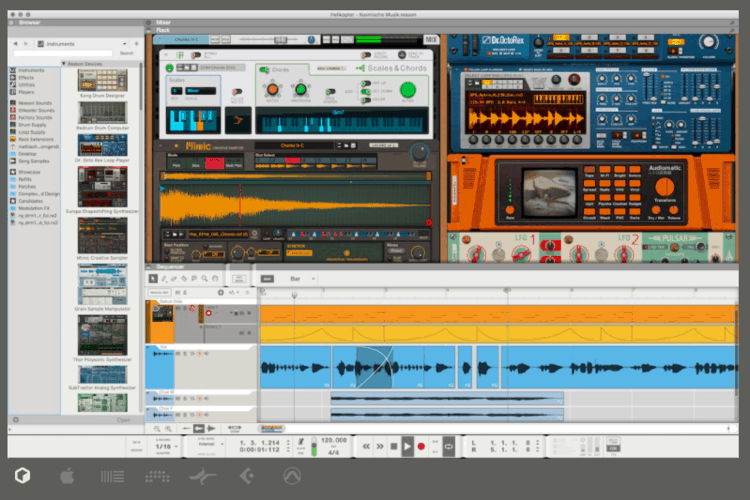
Task: Solo the Vox audio track
Action: (x=185, y=354)
